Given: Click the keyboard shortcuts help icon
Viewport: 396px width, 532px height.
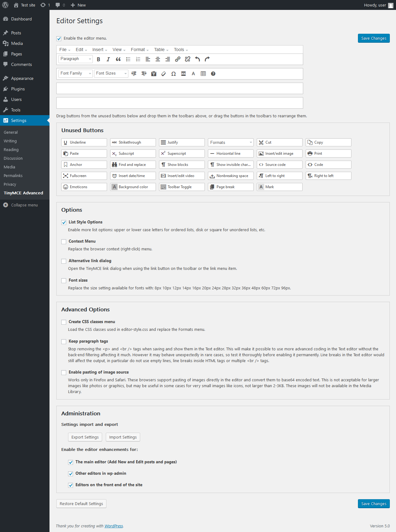Looking at the screenshot, I should tap(213, 74).
